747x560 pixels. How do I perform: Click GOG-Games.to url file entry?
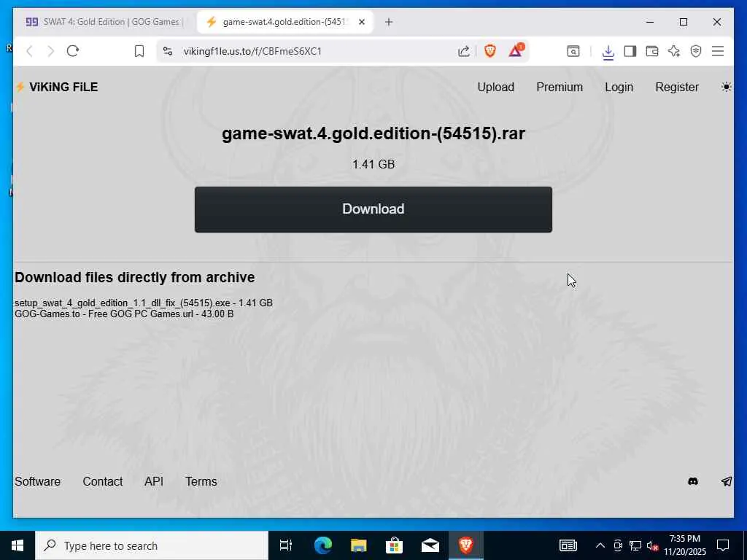pos(124,314)
